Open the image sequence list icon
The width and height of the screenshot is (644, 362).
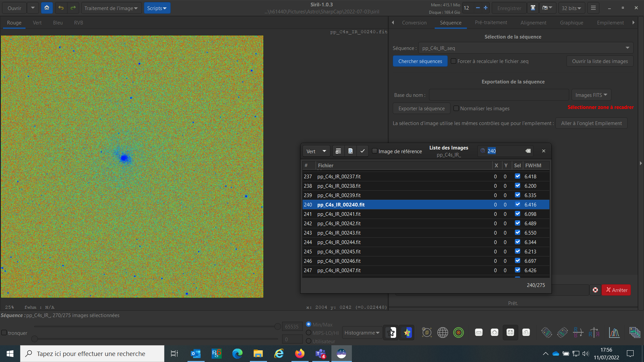coord(635,333)
